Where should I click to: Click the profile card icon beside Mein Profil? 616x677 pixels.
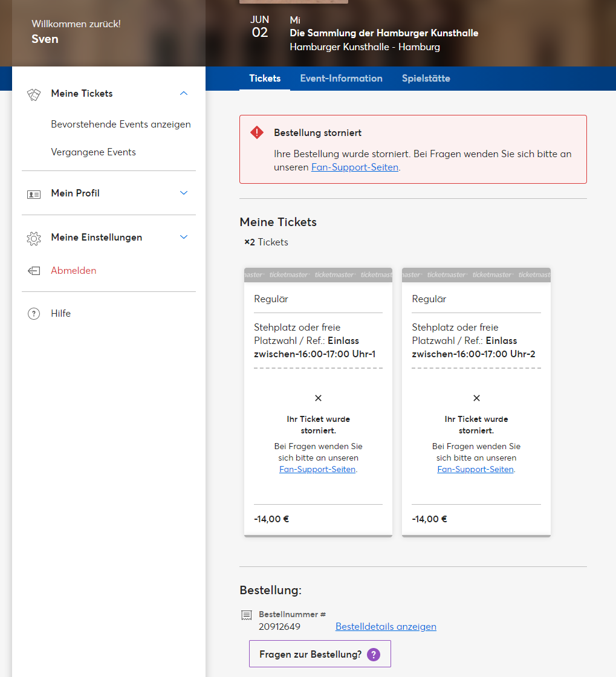pyautogui.click(x=34, y=194)
